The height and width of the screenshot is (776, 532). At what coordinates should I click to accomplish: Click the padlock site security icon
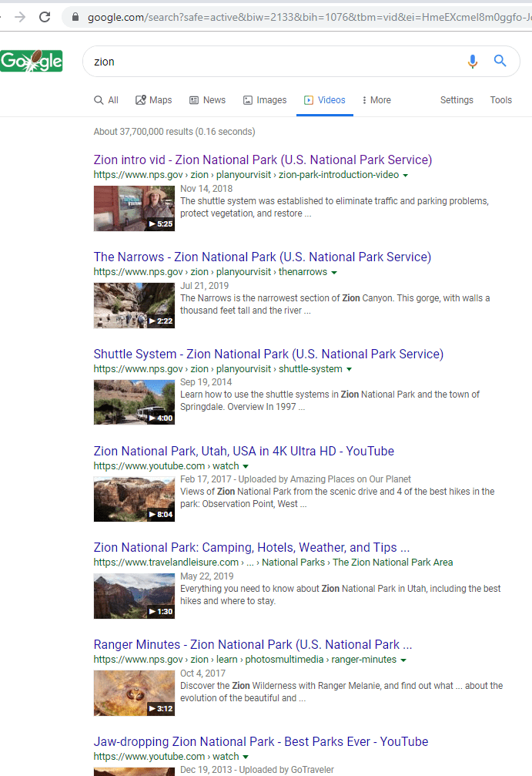click(75, 17)
